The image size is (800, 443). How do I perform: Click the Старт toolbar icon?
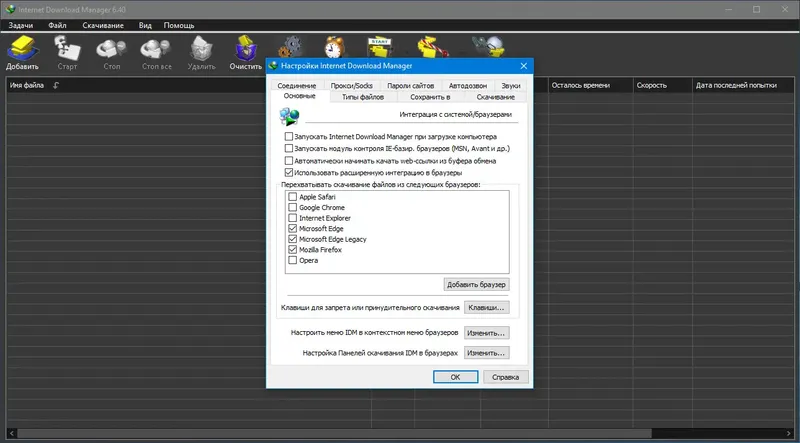(x=67, y=53)
